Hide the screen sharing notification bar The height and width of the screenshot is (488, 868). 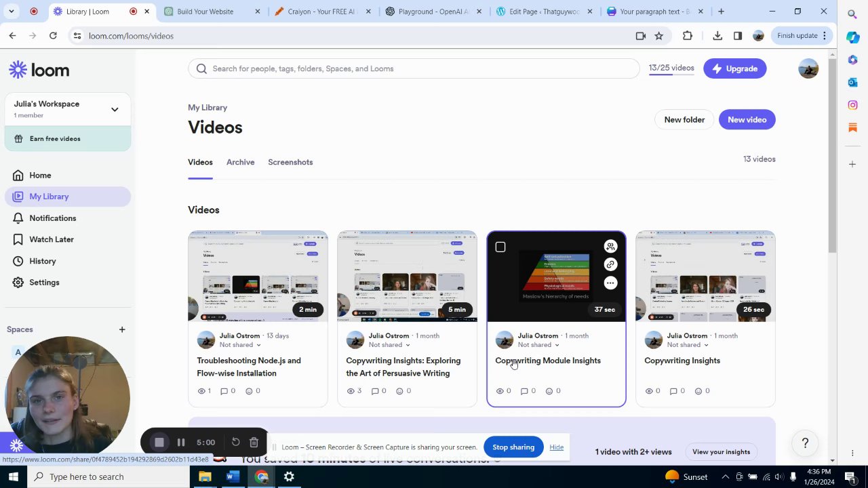click(x=556, y=447)
